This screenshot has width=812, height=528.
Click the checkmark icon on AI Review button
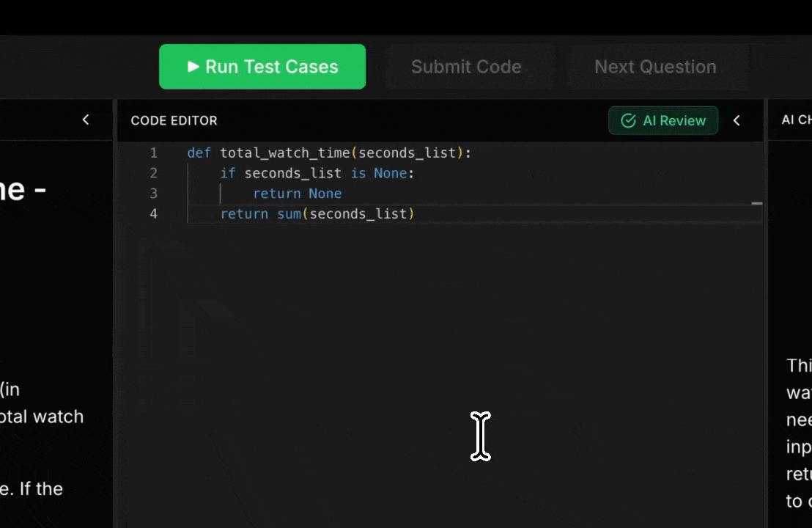pyautogui.click(x=628, y=120)
